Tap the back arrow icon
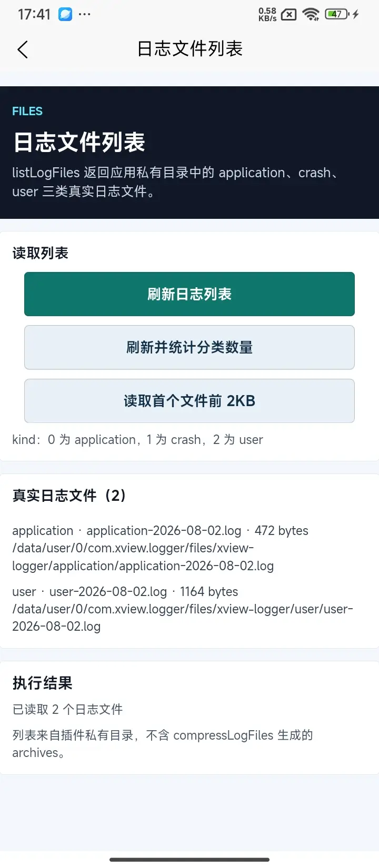 click(x=22, y=49)
